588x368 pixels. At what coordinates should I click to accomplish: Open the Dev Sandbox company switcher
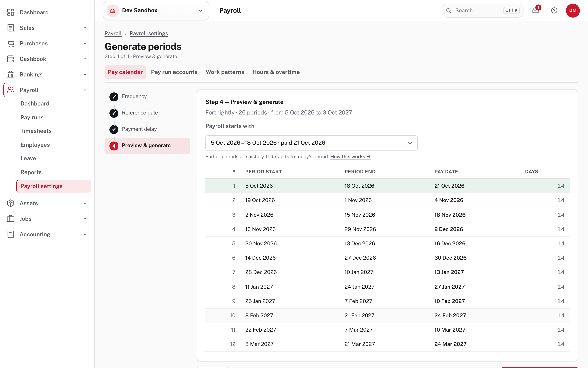click(x=156, y=10)
